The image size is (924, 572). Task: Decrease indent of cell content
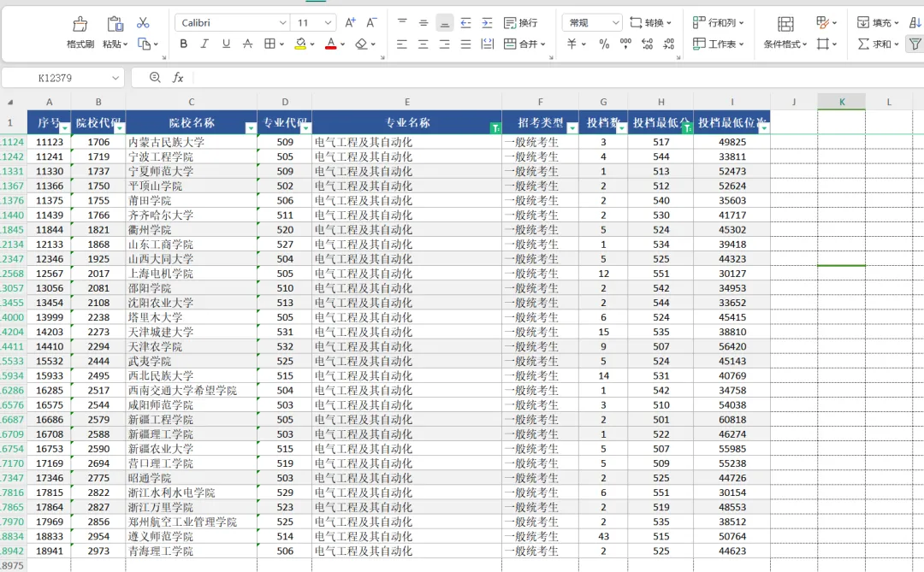(465, 23)
